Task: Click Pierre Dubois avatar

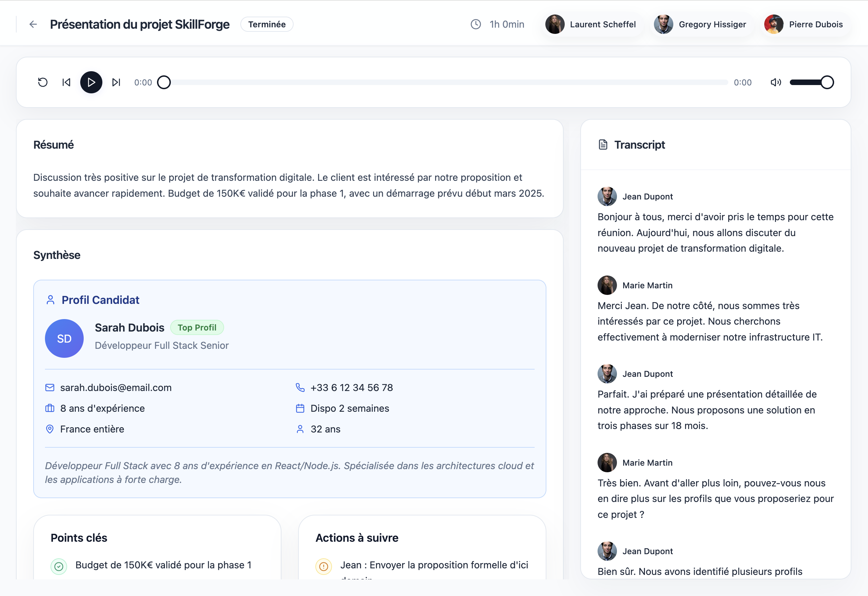Action: (x=774, y=24)
